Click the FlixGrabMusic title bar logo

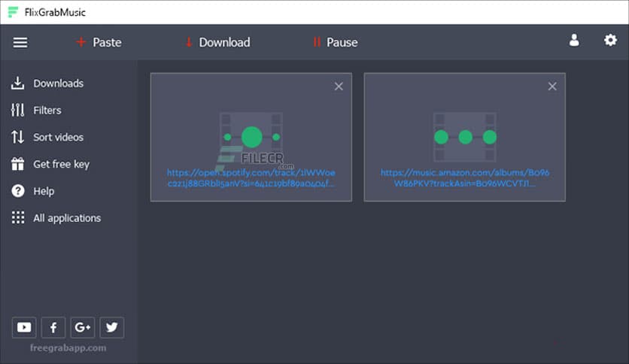13,12
